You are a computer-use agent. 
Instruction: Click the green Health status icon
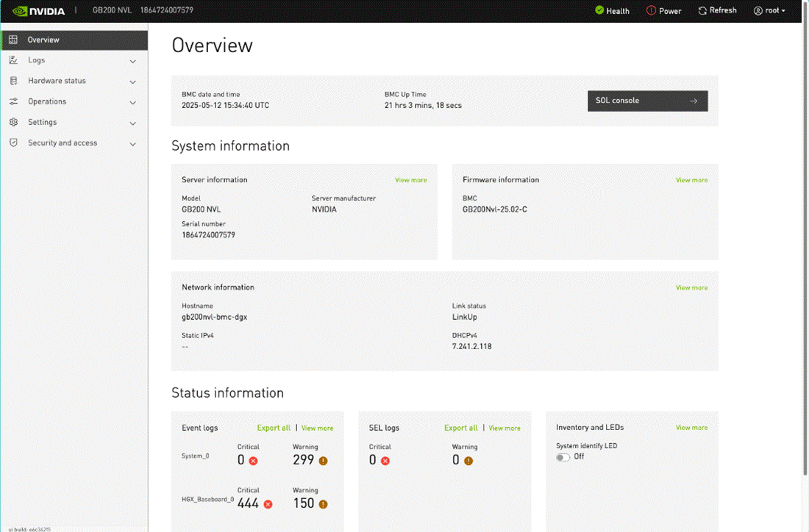(x=599, y=10)
